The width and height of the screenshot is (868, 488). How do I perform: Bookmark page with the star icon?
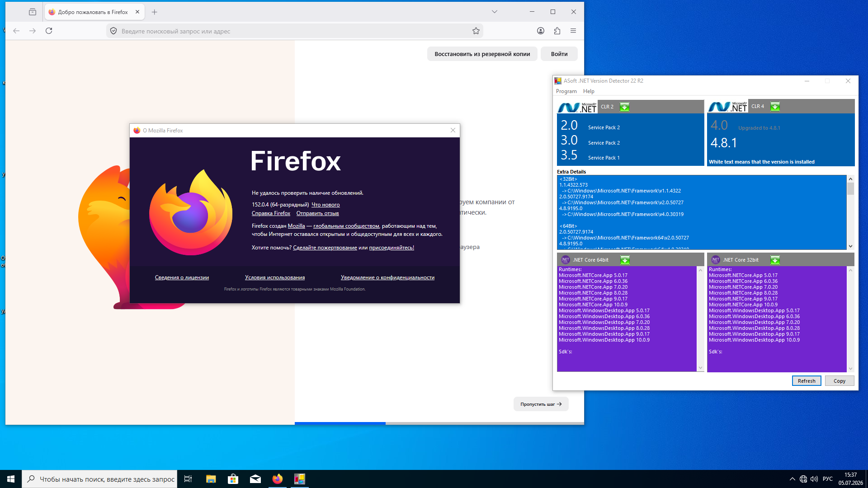tap(476, 31)
